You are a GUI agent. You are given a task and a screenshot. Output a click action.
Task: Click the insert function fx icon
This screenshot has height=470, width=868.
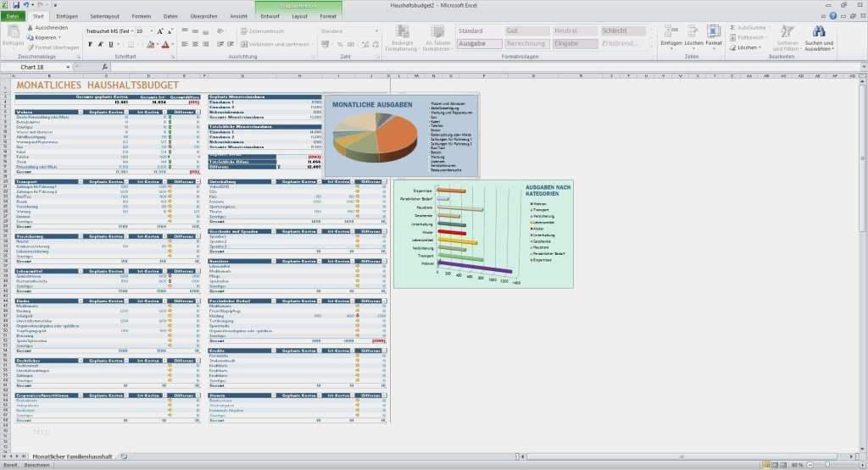point(104,67)
